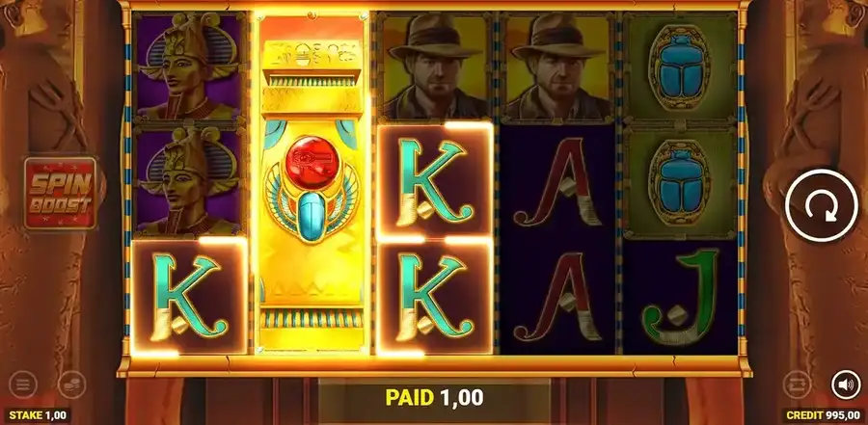Screen dimensions: 868x425
Task: Toggle the autoplay arrows icon
Action: (x=798, y=385)
